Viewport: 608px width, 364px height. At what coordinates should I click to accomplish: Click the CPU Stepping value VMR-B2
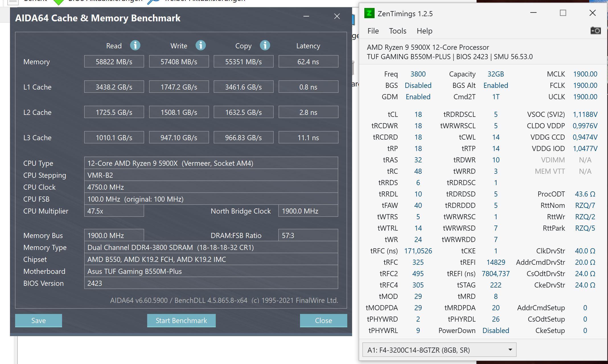[x=211, y=175]
